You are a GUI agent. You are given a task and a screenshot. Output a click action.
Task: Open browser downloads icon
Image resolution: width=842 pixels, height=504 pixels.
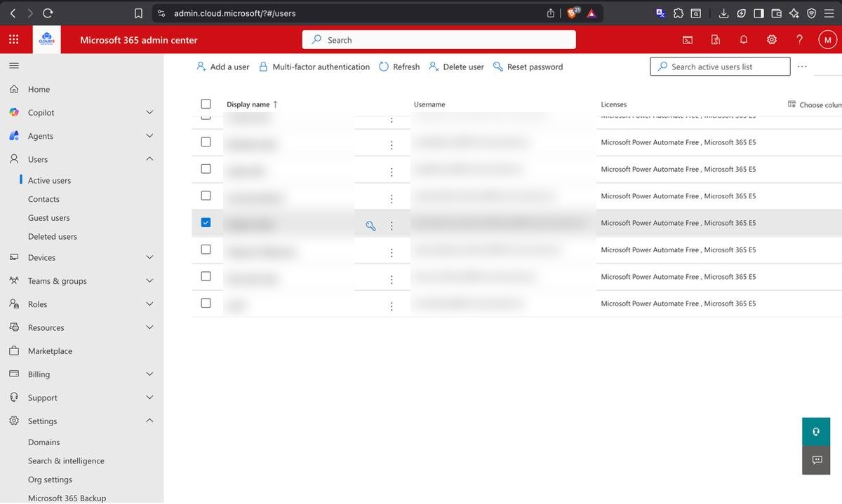pyautogui.click(x=723, y=13)
